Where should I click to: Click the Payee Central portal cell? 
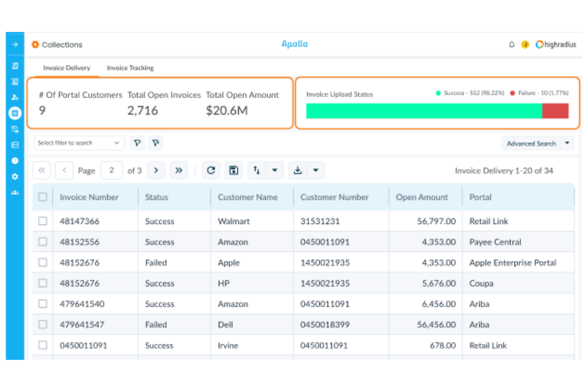point(495,242)
